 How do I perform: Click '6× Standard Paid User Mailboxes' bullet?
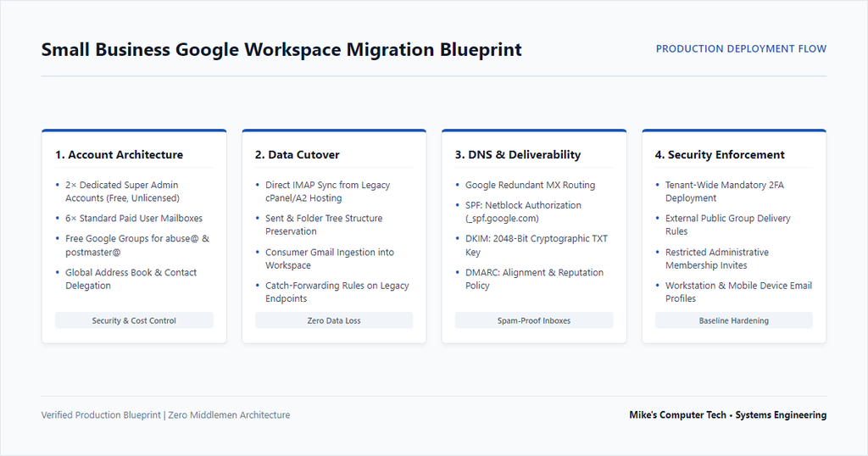coord(134,218)
